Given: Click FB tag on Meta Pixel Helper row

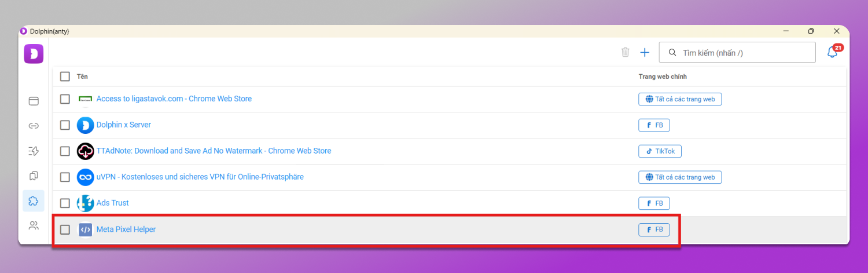Looking at the screenshot, I should (654, 230).
